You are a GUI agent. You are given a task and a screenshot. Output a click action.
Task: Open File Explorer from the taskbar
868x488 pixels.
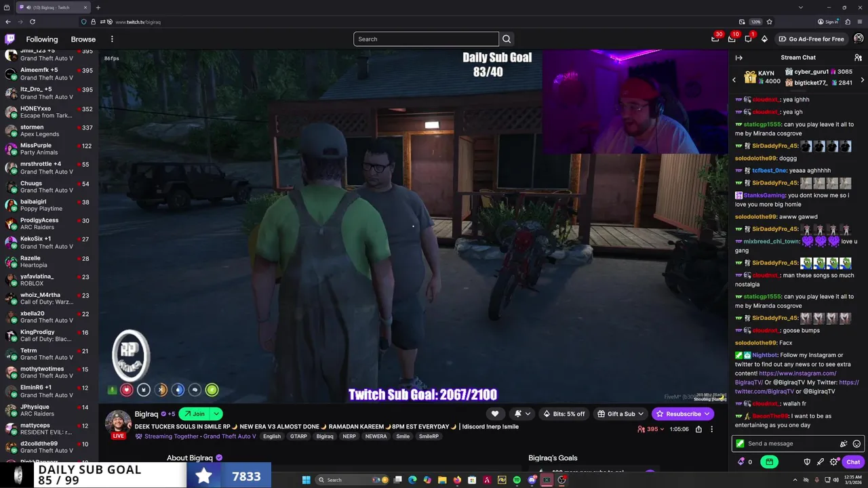click(442, 480)
